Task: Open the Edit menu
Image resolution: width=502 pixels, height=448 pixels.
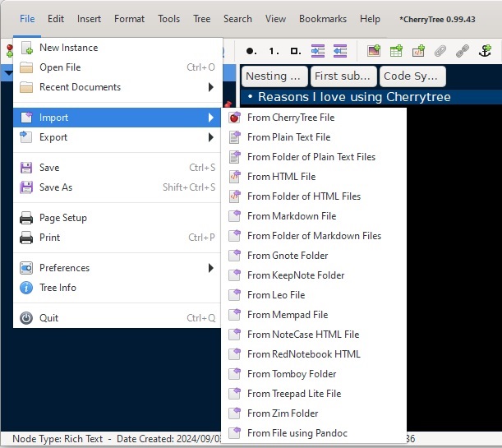Action: 56,19
